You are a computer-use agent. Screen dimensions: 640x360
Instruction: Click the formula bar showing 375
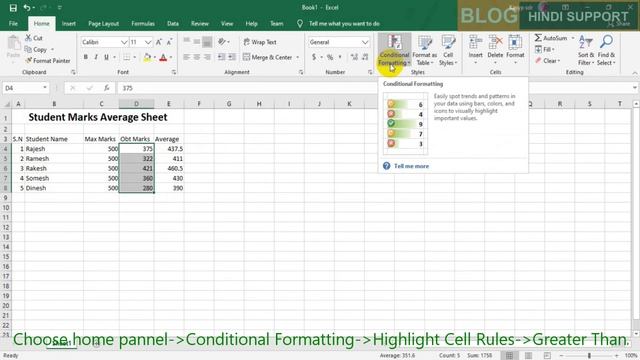pos(373,88)
